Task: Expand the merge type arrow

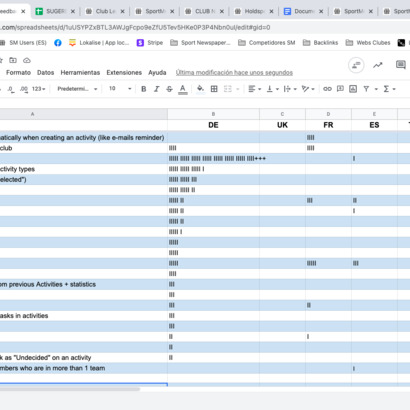Action: [x=238, y=89]
